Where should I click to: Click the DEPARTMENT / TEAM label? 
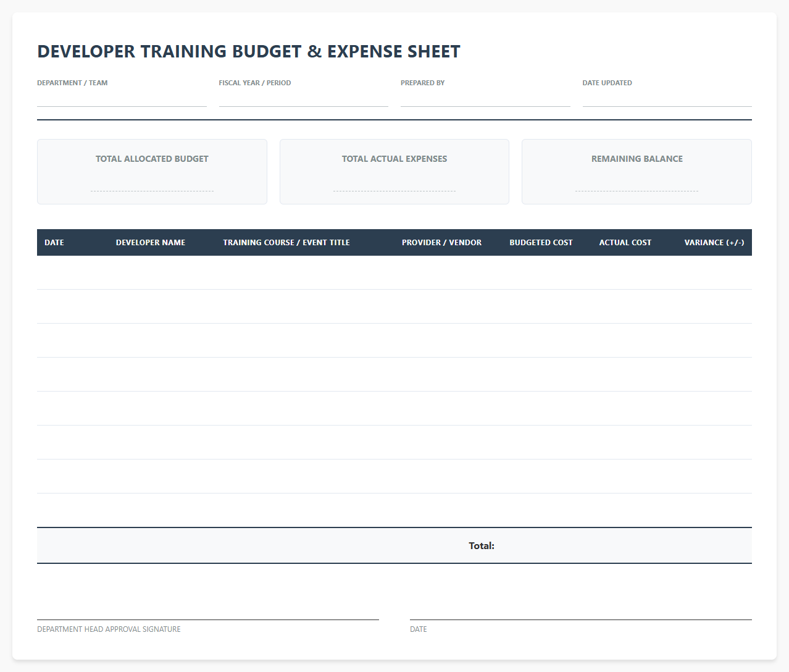pos(72,83)
